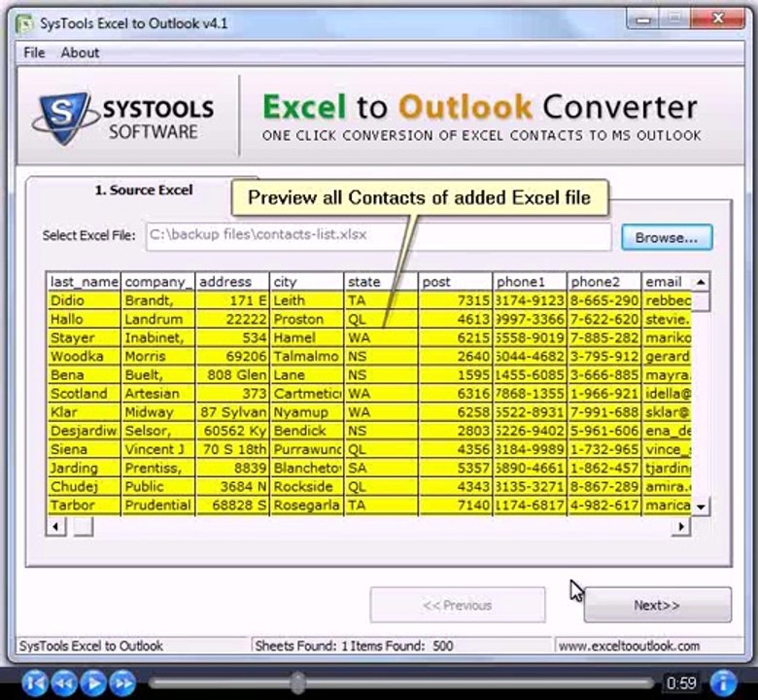Select the Scotland last name cell
This screenshot has width=758, height=700.
(84, 394)
